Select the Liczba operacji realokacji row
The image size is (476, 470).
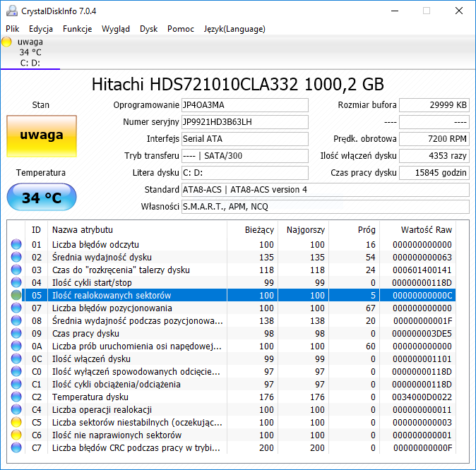point(232,409)
